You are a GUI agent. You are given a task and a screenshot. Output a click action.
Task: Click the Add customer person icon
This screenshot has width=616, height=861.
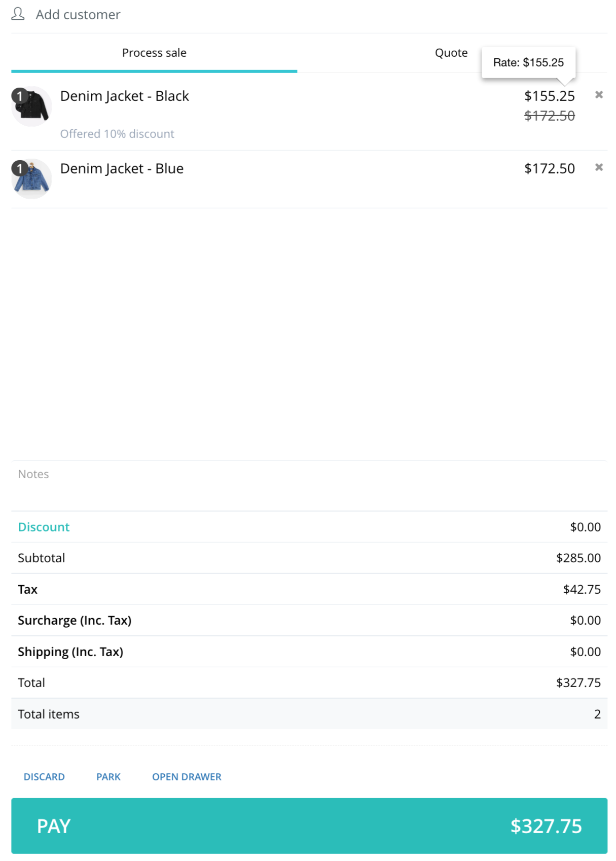(18, 14)
